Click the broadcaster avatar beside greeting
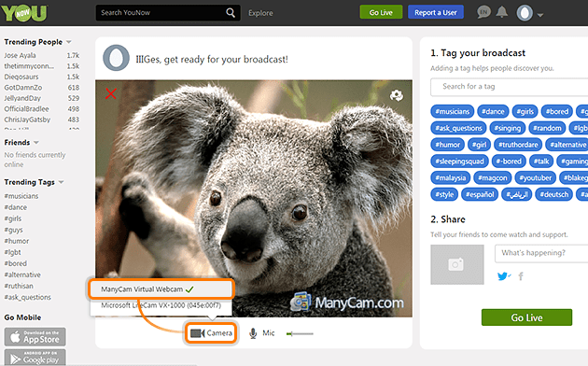 tap(117, 58)
